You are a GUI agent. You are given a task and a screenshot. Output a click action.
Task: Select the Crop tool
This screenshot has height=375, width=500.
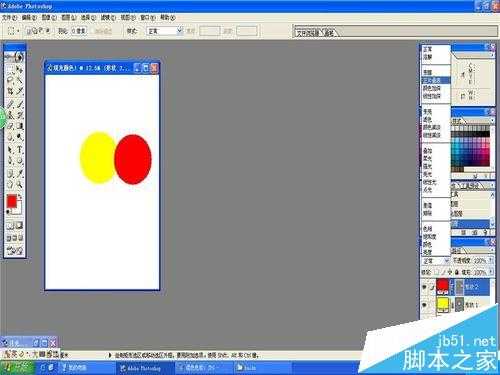tap(11, 91)
